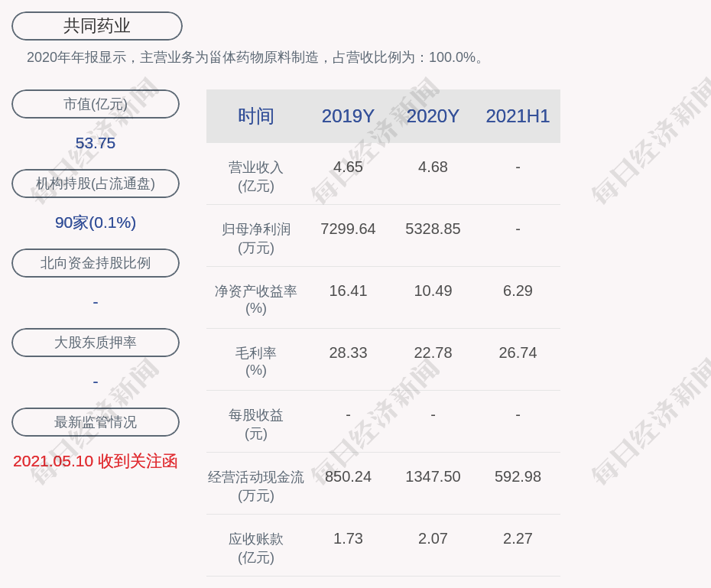Click gross margin value 22.78

(433, 352)
